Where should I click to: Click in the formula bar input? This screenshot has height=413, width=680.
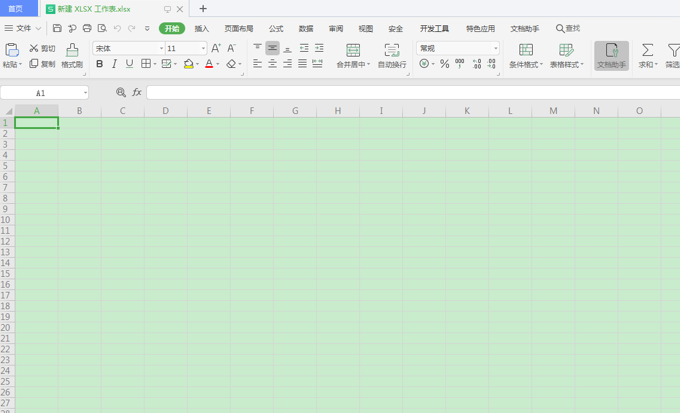413,92
